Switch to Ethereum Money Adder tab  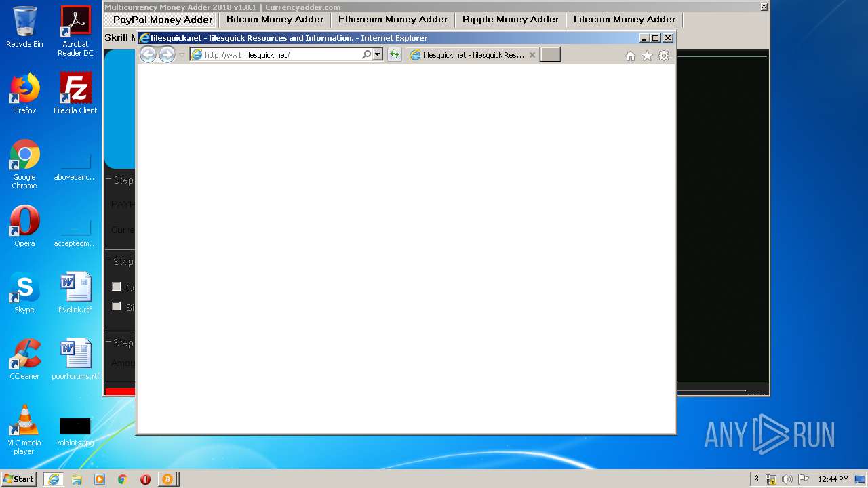pos(393,20)
